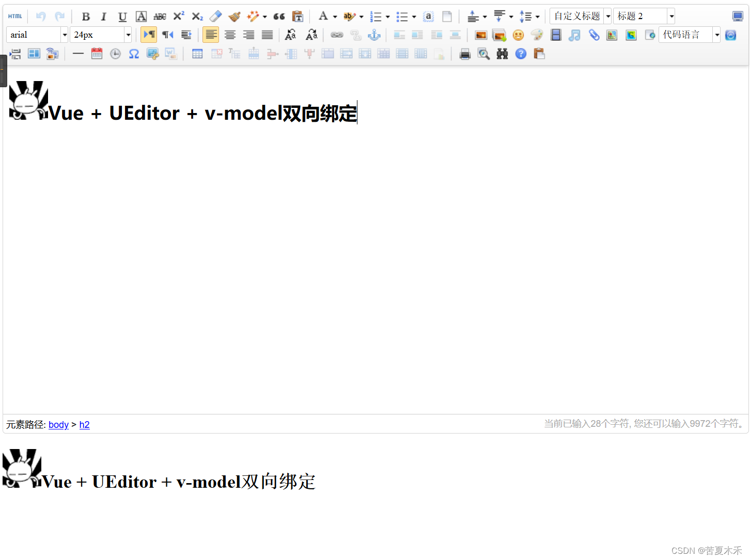Click the select all icon

pos(428,17)
